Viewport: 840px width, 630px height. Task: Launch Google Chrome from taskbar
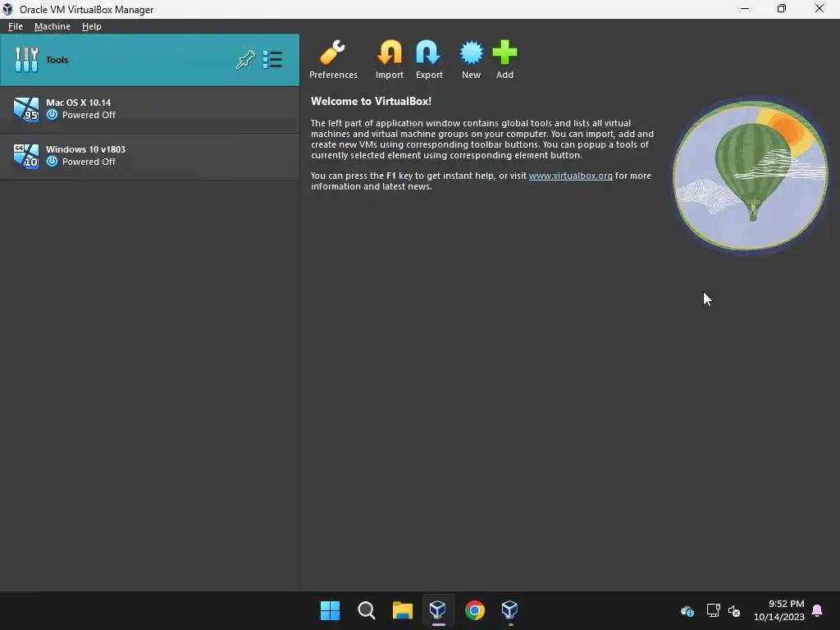tap(475, 610)
